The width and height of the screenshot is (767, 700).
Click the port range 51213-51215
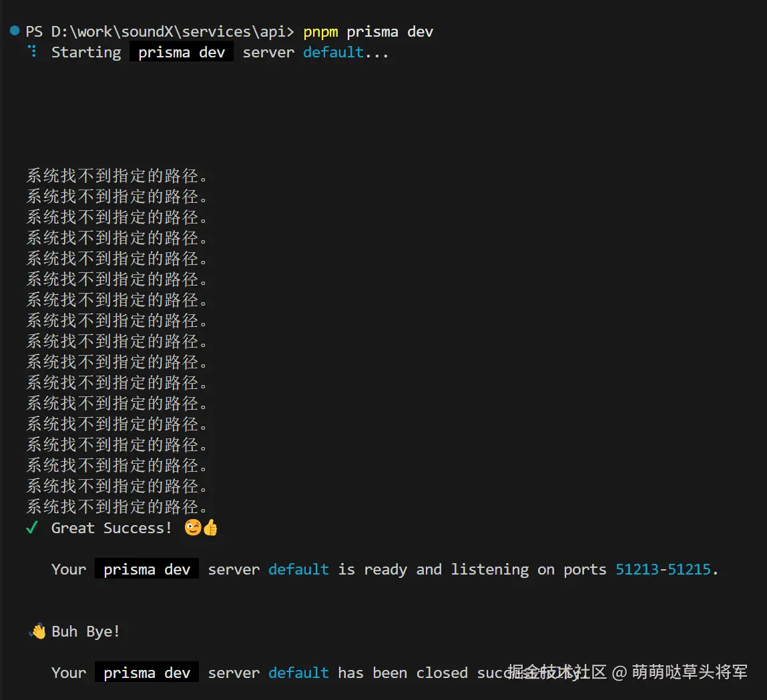(x=663, y=569)
